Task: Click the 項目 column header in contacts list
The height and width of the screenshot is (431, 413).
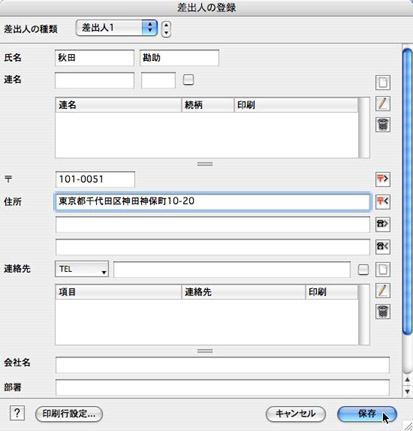Action: coord(118,292)
